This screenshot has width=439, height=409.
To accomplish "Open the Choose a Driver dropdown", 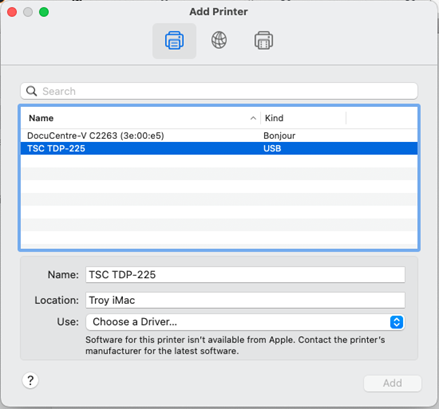I will tap(245, 322).
